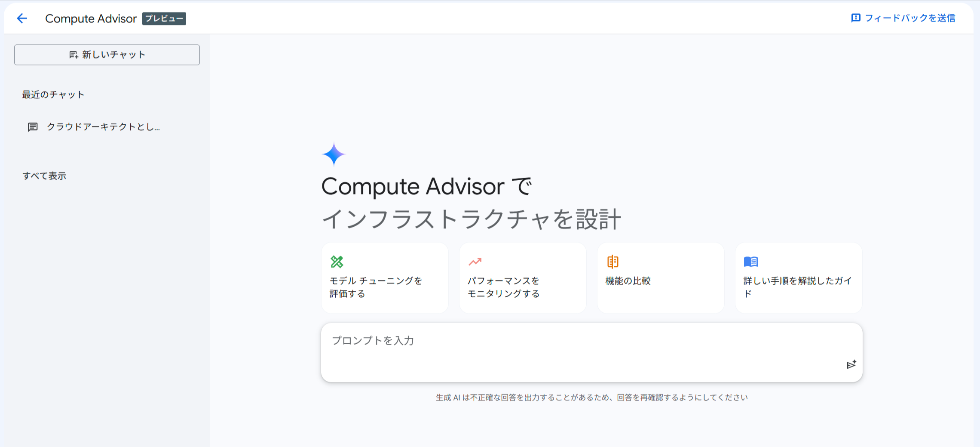The image size is (980, 447).
Task: Choose the 機能の比較 suggestion card
Action: (x=661, y=278)
